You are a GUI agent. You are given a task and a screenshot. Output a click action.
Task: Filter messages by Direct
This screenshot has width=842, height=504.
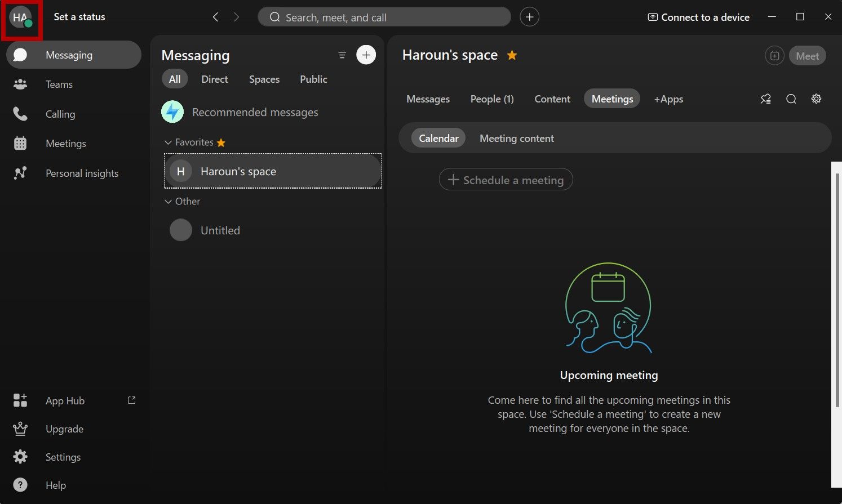[x=214, y=79]
